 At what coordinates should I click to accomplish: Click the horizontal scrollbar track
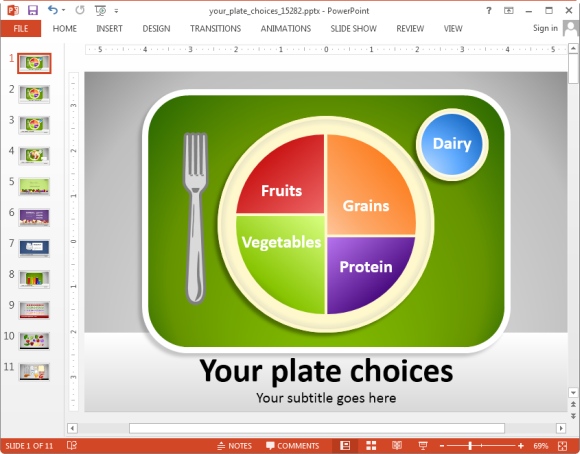317,428
